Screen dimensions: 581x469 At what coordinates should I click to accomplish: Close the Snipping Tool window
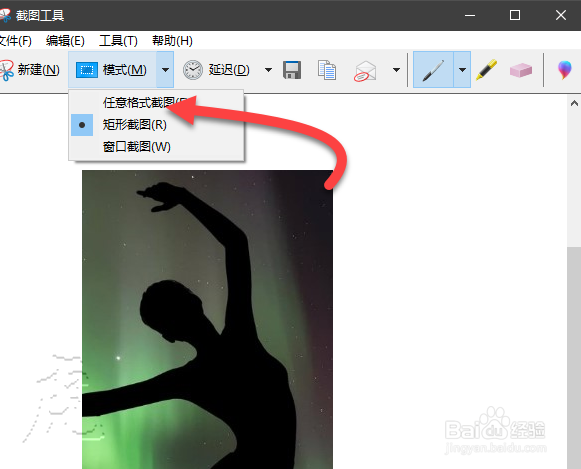tap(561, 15)
